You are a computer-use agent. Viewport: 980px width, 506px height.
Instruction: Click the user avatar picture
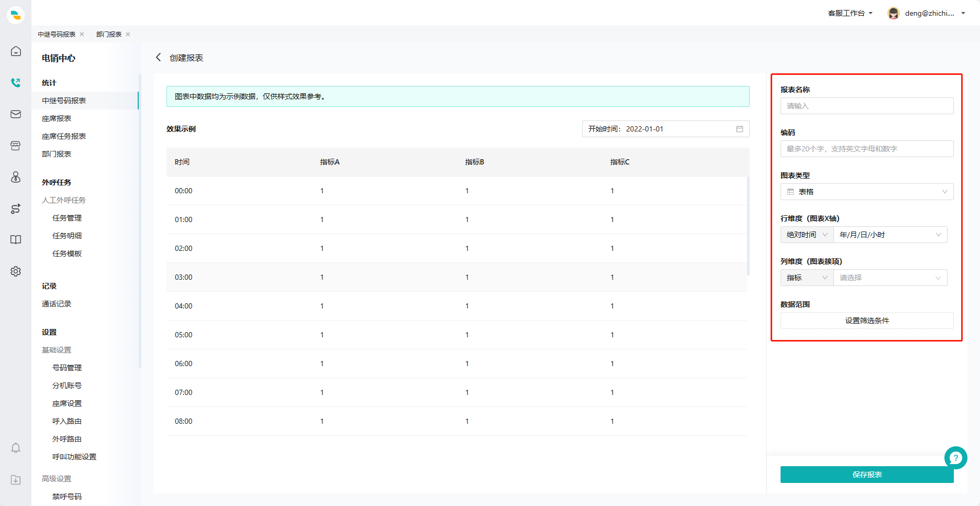pos(894,13)
